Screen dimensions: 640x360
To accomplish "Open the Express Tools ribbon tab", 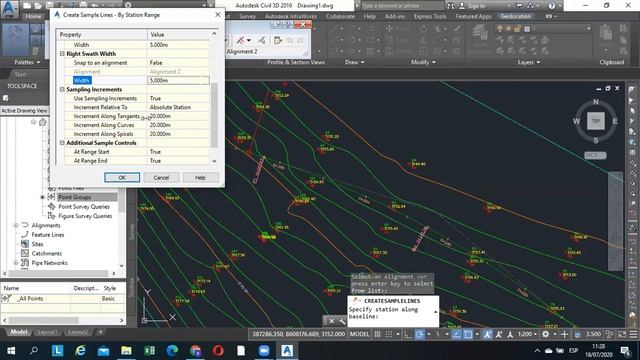I will coord(430,16).
